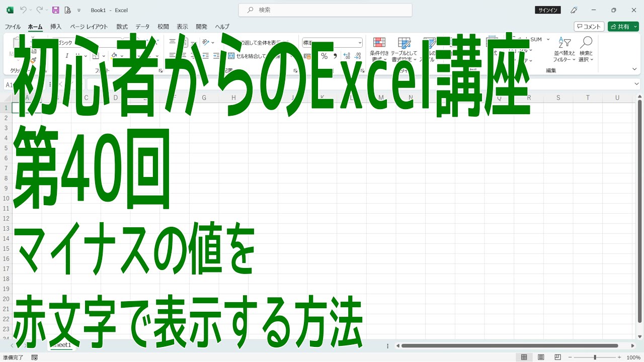Click the サインイン sign-in button
The width and height of the screenshot is (644, 362).
pyautogui.click(x=548, y=10)
